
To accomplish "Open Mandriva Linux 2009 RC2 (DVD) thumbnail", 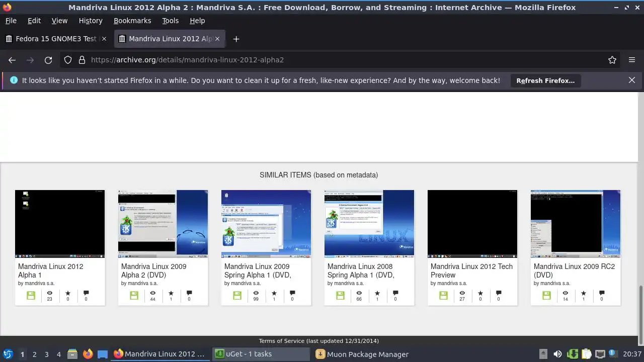I will coord(576,224).
